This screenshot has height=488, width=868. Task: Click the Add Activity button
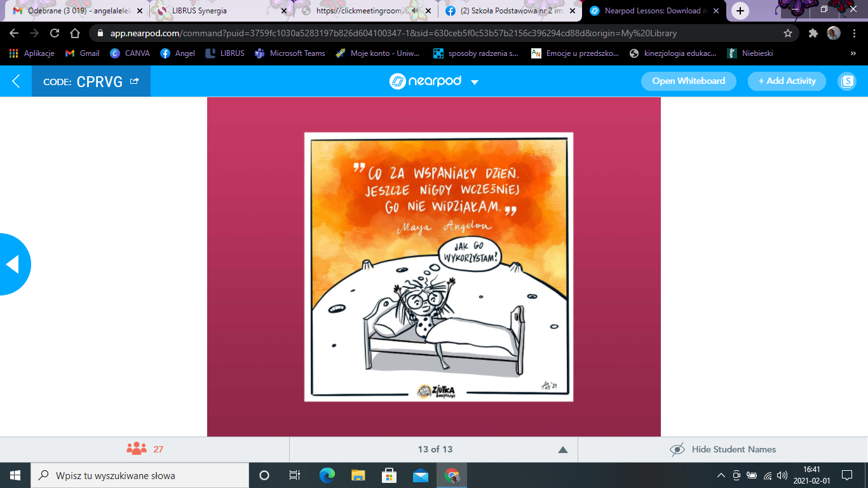[787, 81]
